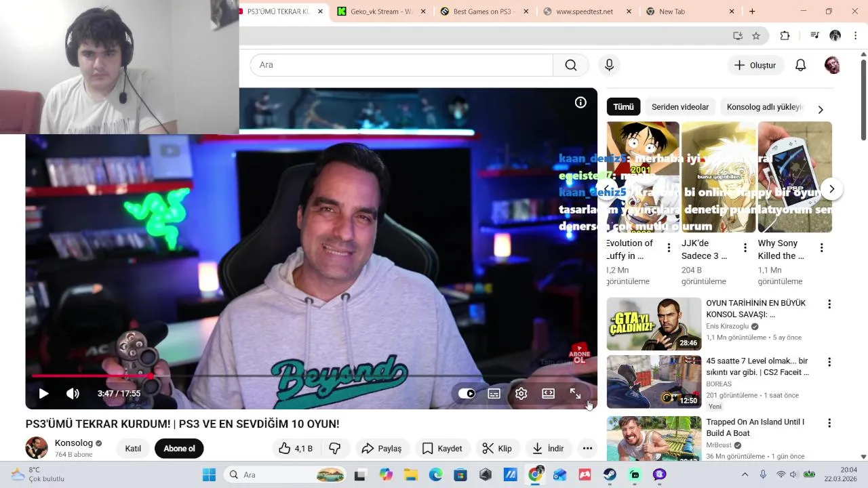Subscribe using the Abone ol button
Screen dimensions: 868x488
tap(179, 449)
